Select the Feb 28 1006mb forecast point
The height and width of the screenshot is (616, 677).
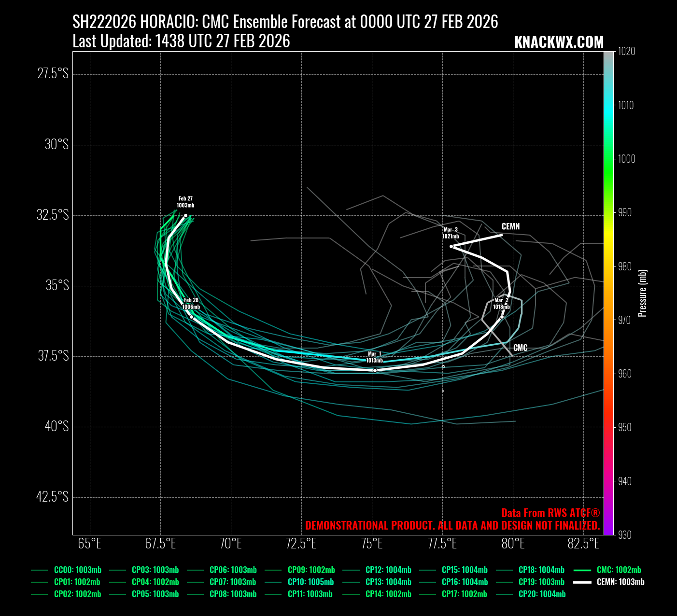tap(191, 317)
